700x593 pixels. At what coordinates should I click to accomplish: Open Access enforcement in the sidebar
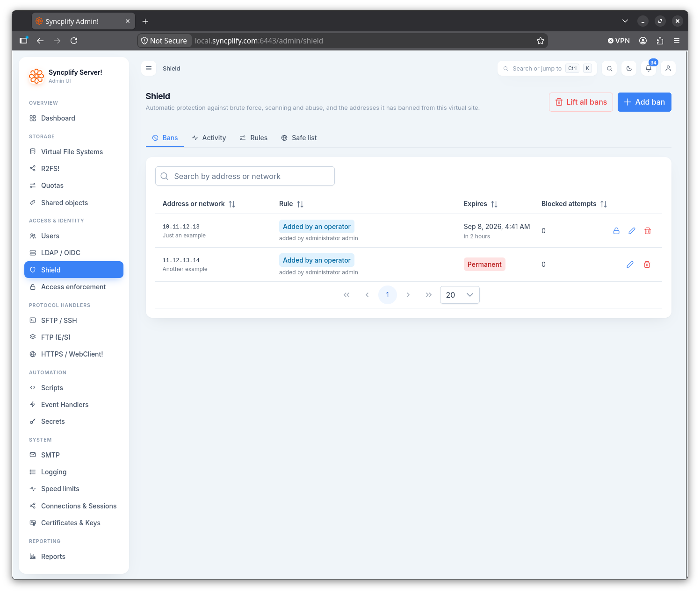74,287
